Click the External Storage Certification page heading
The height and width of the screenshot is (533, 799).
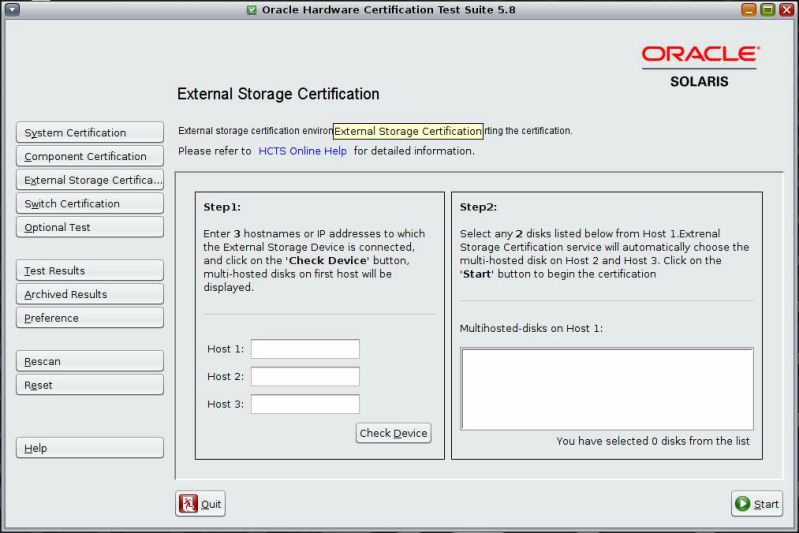click(278, 94)
